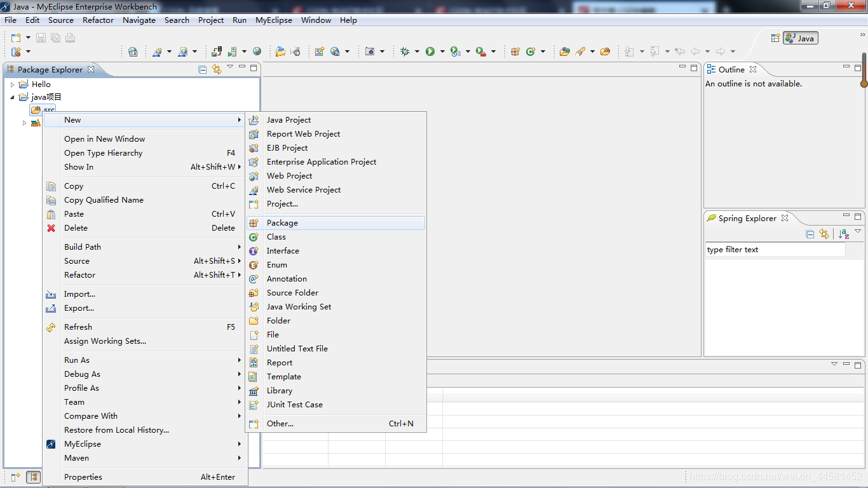Open dropdown next to New wizard icon
Viewport: 868px width, 488px height.
[28, 37]
